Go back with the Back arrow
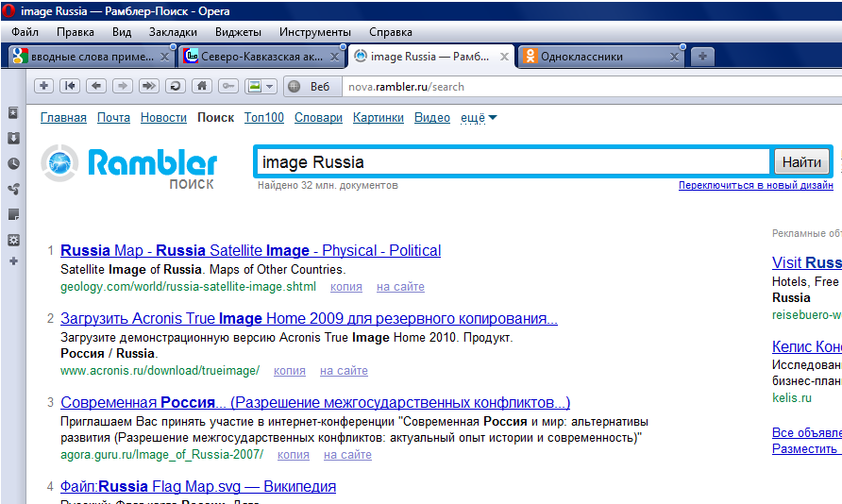Viewport: 842px width, 504px height. [x=96, y=86]
